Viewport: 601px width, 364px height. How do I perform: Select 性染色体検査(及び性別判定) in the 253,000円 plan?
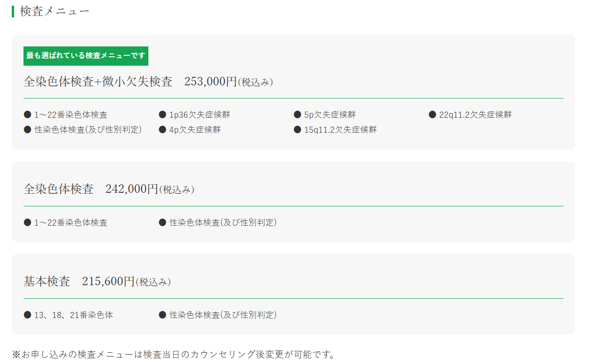[88, 129]
